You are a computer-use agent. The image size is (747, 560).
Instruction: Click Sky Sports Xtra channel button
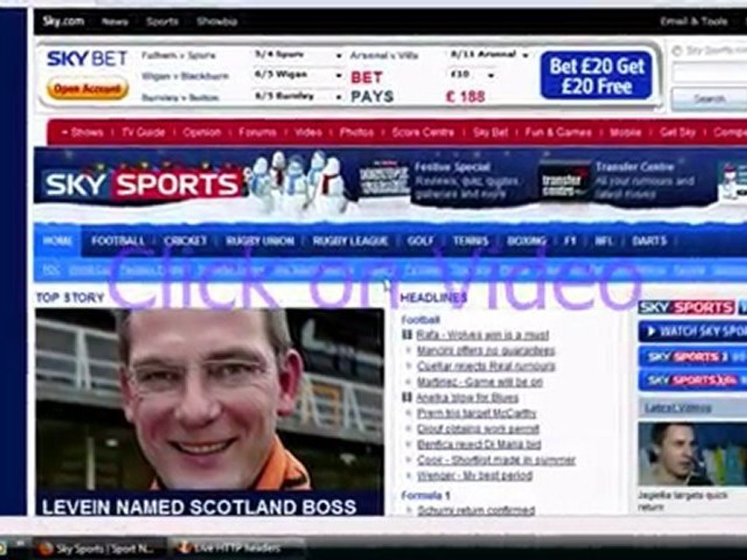pos(693,380)
